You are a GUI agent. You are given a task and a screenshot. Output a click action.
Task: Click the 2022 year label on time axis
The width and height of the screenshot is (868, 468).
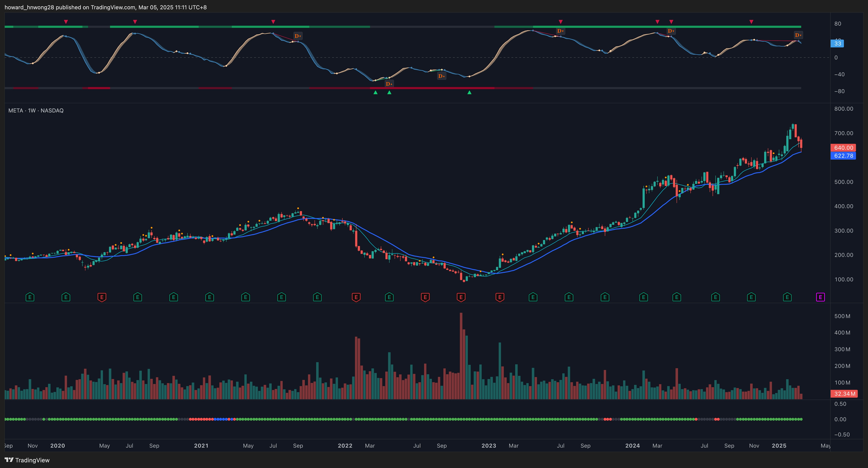point(345,445)
